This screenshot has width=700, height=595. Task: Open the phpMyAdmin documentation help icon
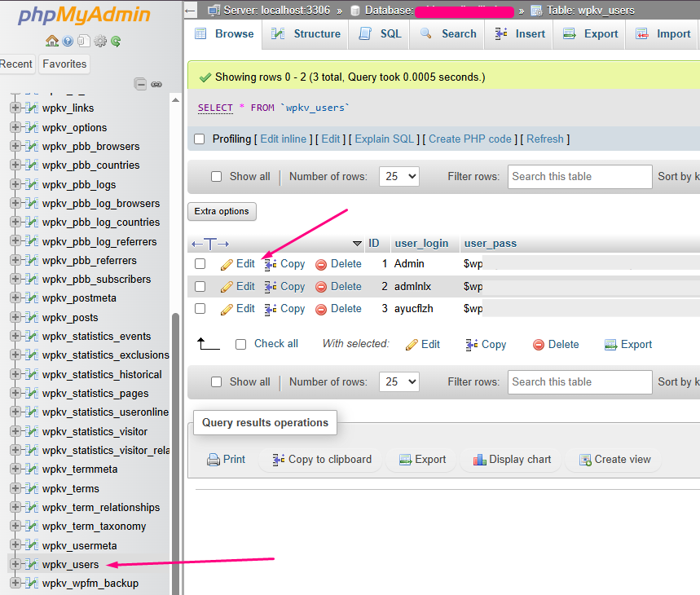(x=68, y=41)
